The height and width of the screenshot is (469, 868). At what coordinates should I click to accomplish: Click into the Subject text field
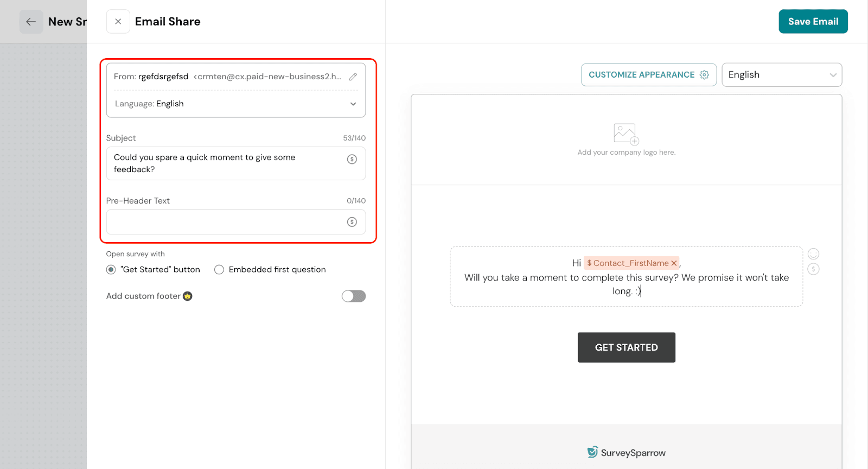[x=228, y=163]
